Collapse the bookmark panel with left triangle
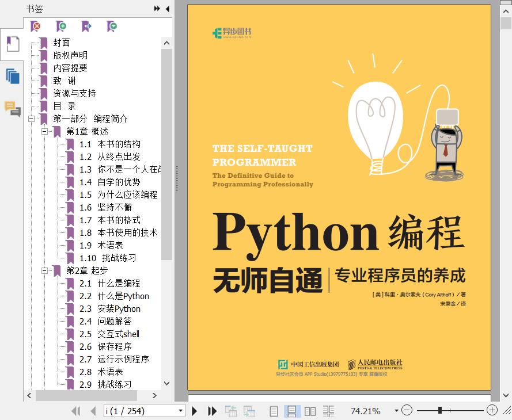The image size is (512, 420). coord(168,9)
